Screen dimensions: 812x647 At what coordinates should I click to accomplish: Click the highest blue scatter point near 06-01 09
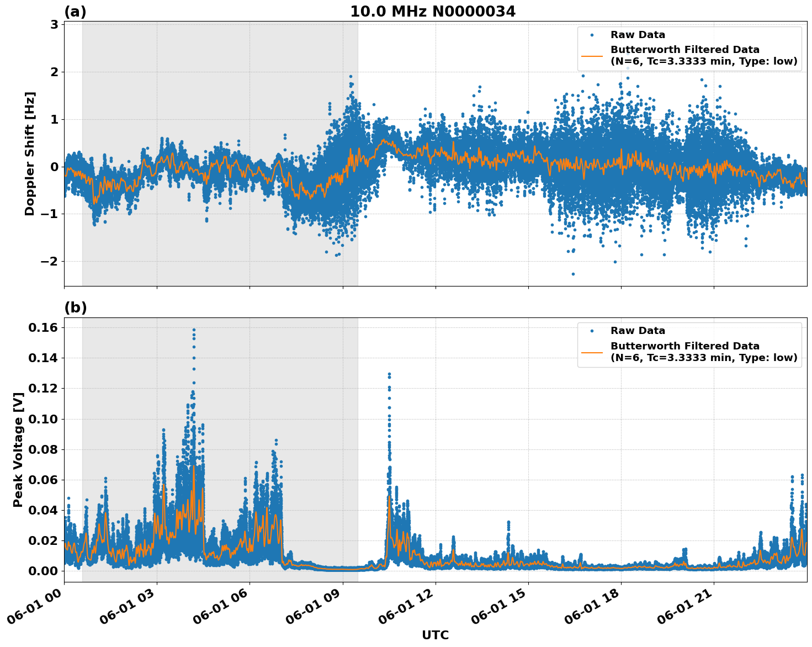tap(352, 77)
